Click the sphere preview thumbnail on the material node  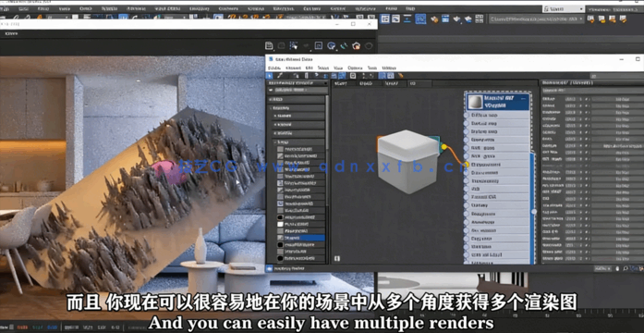476,102
